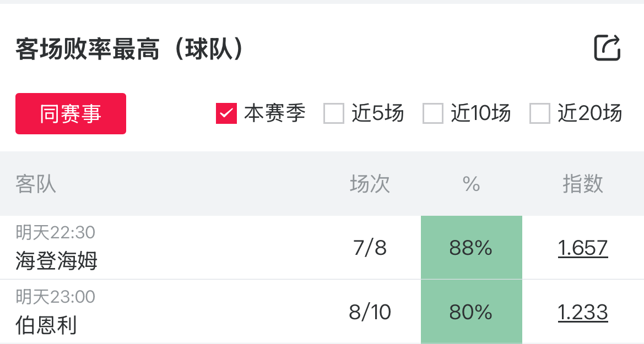The image size is (644, 344).
Task: Tick the 近10场 checkbox
Action: (x=433, y=113)
